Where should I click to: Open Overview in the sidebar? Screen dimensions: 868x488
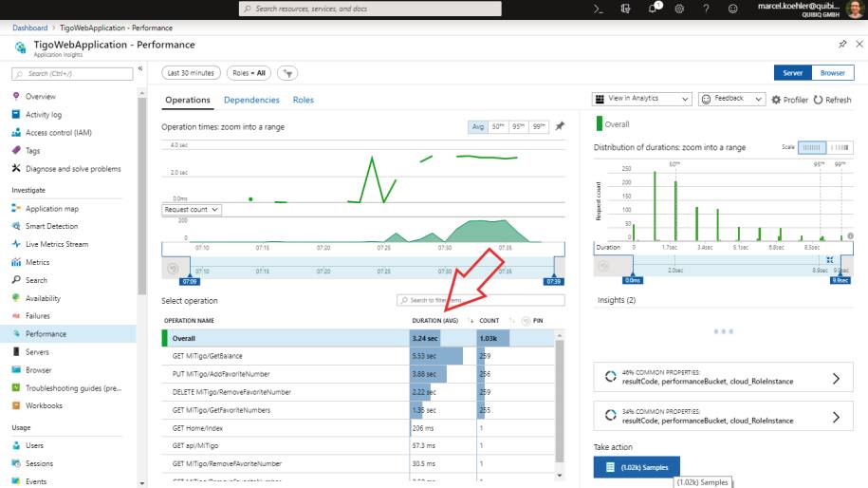tap(41, 97)
